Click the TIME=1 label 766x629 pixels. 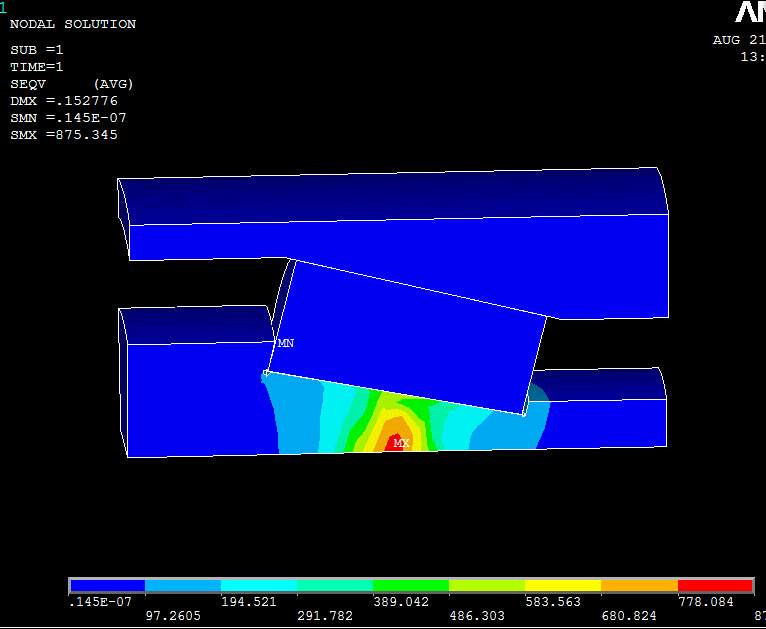click(x=37, y=66)
